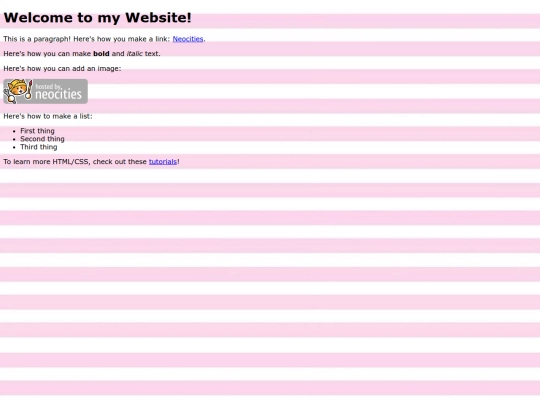This screenshot has height=405, width=540.
Task: Click the bullet before 'Second thing'
Action: [14, 139]
